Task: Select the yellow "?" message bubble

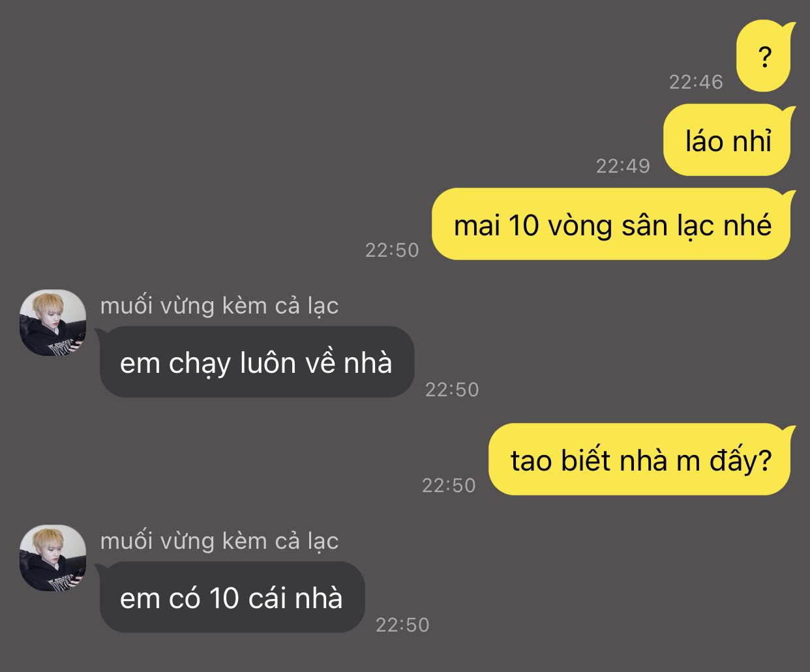Action: click(764, 57)
